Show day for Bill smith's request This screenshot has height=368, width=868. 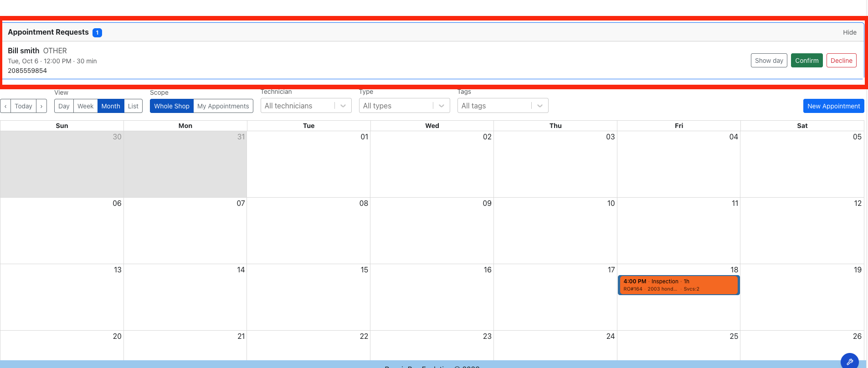click(x=769, y=61)
